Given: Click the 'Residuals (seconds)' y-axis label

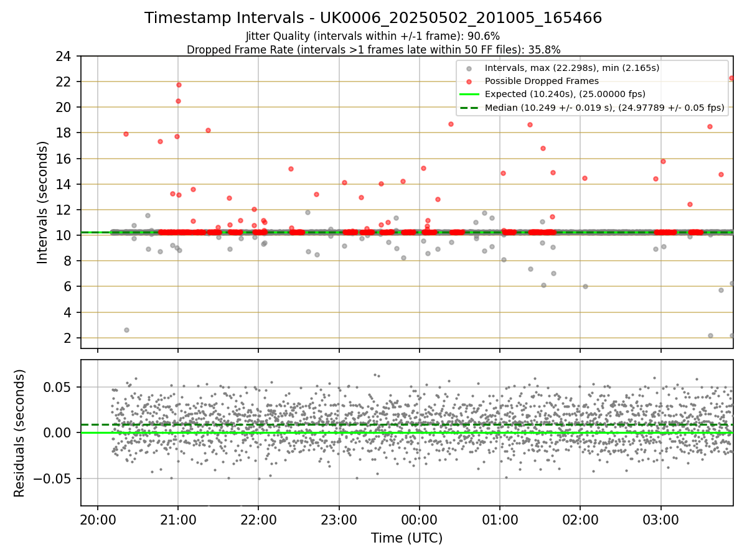Looking at the screenshot, I should pos(20,433).
